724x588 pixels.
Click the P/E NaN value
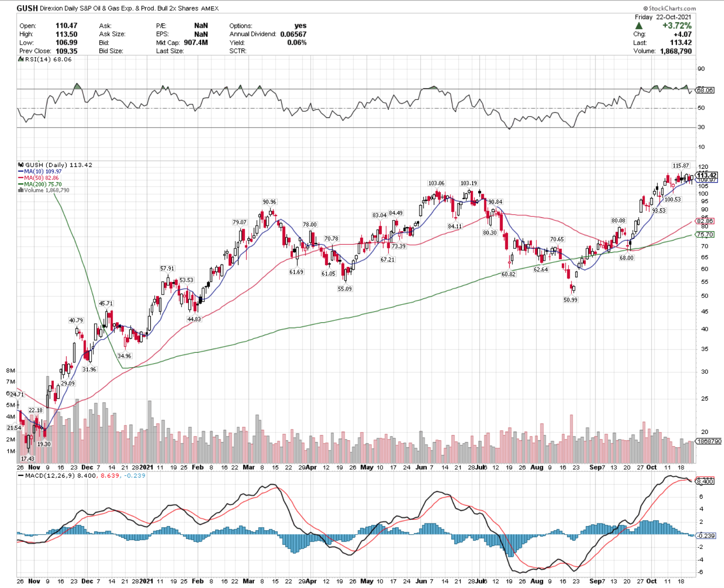click(201, 26)
